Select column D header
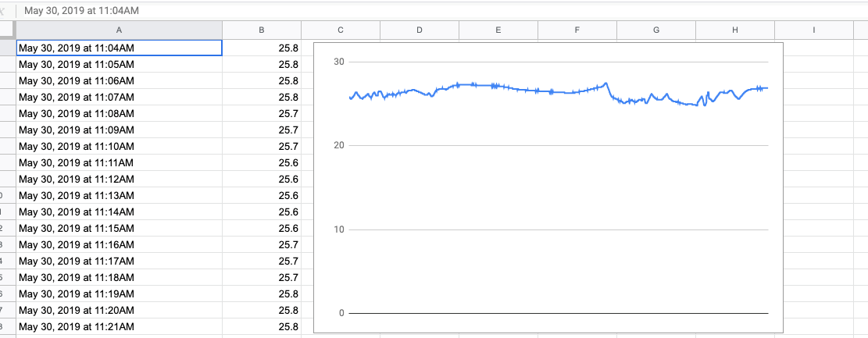 tap(420, 30)
